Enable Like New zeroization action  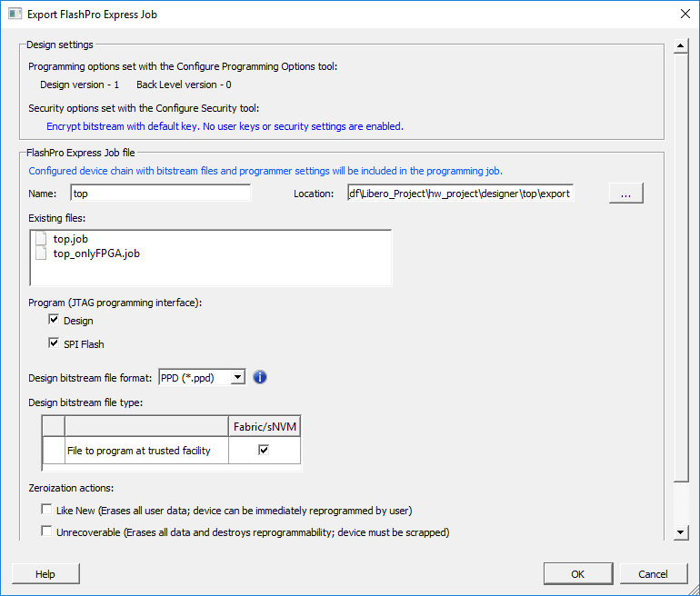46,509
